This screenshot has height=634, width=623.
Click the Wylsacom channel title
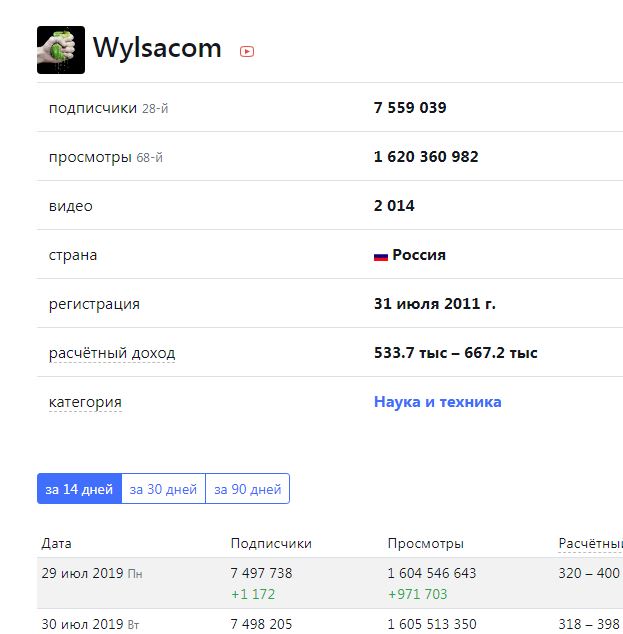pyautogui.click(x=157, y=48)
